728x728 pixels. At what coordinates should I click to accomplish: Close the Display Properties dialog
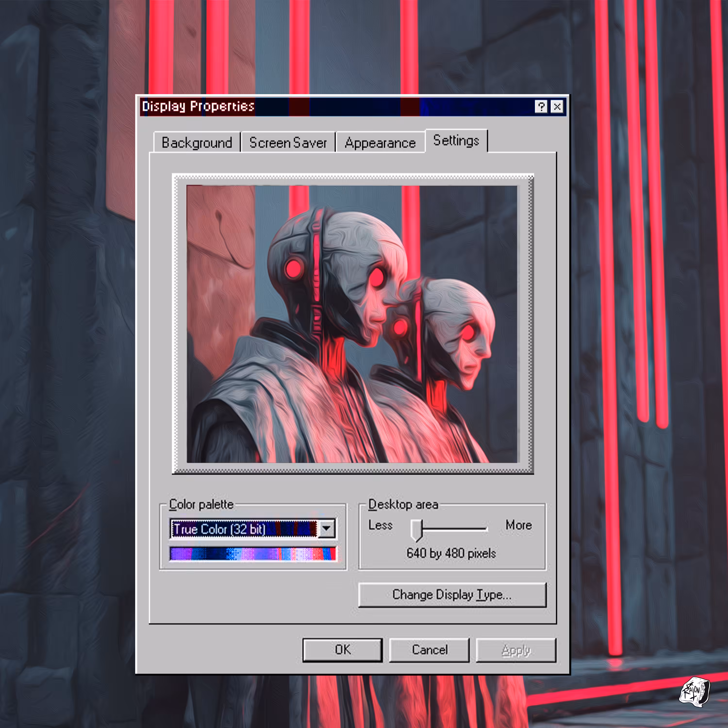pyautogui.click(x=557, y=107)
